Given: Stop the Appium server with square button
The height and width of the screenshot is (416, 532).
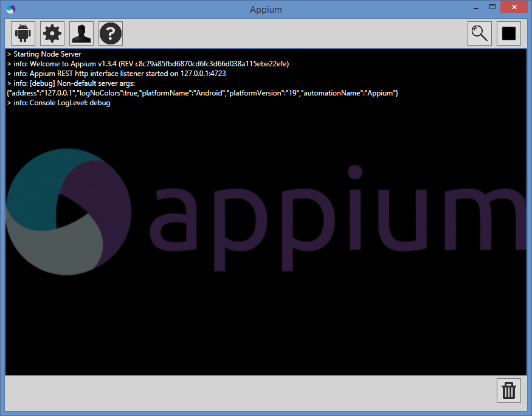Looking at the screenshot, I should pos(508,33).
